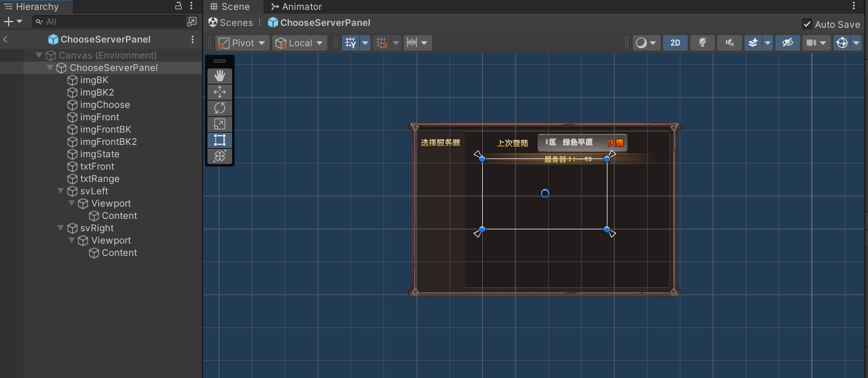Select the Rect tool
The height and width of the screenshot is (378, 868).
(x=220, y=140)
